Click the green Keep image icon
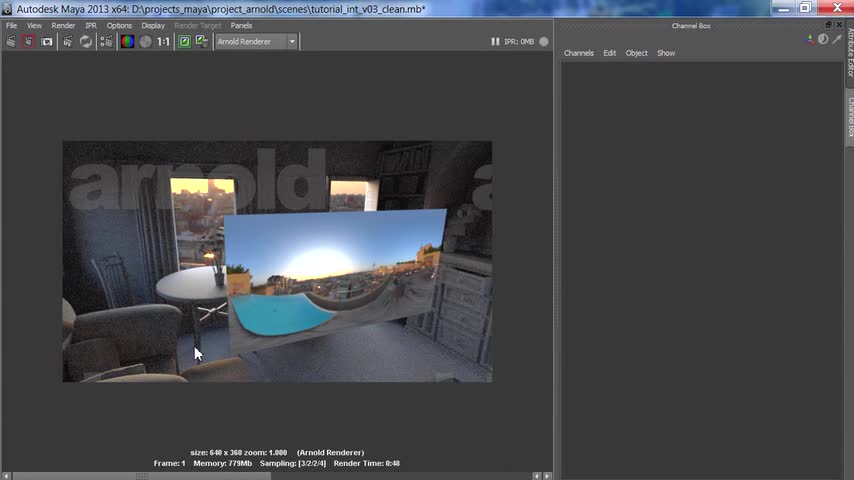This screenshot has height=480, width=854. (x=185, y=41)
